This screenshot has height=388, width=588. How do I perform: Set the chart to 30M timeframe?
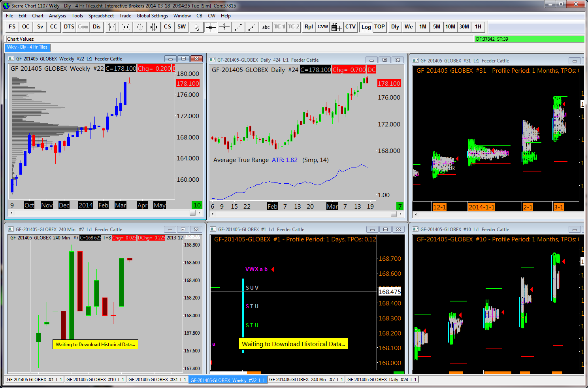[x=464, y=27]
